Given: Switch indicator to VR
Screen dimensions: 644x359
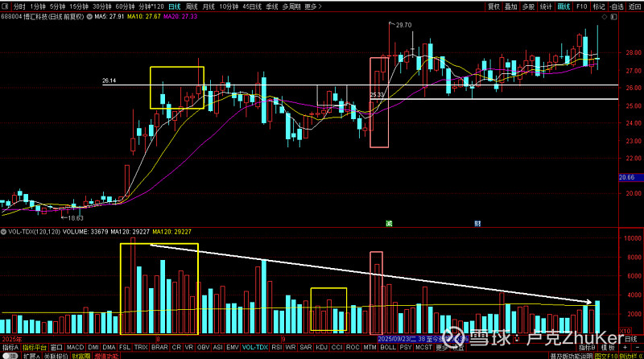Looking at the screenshot, I should (189, 348).
